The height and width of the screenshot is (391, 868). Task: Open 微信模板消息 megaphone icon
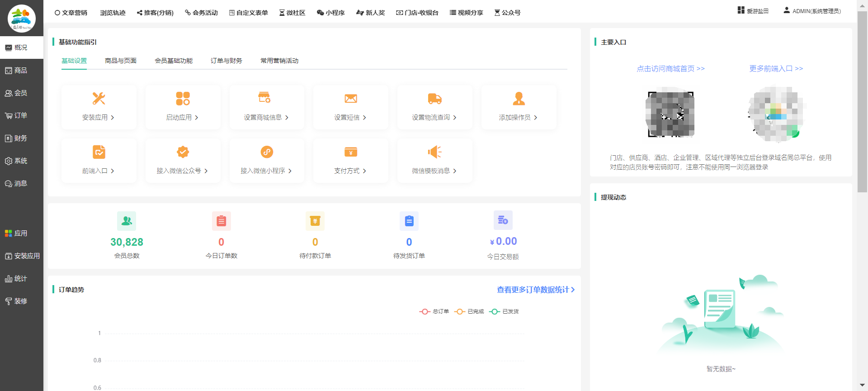pos(434,152)
